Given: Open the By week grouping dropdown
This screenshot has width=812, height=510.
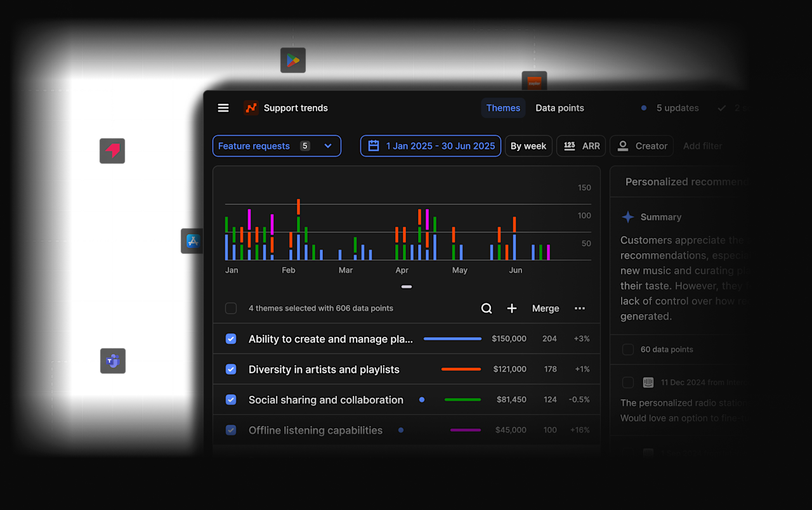Looking at the screenshot, I should point(528,146).
